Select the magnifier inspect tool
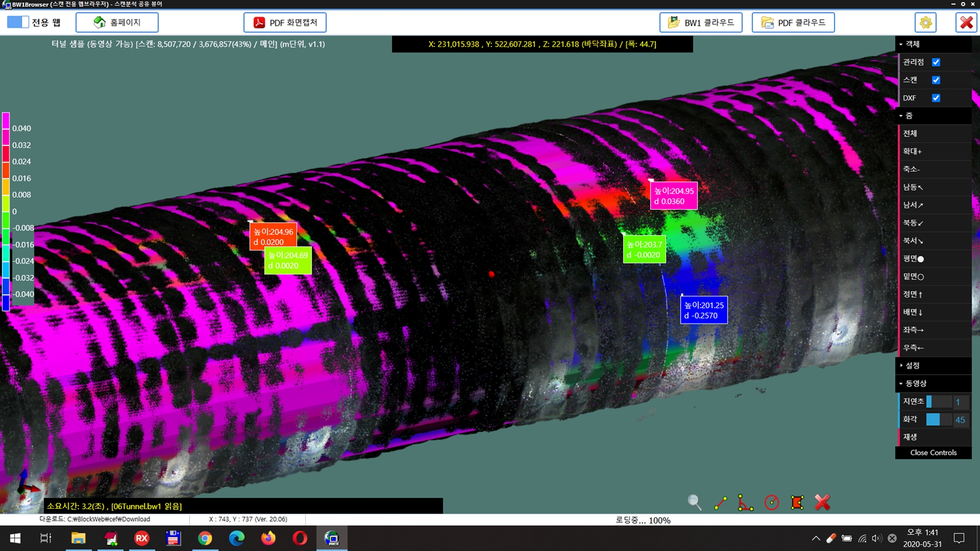The height and width of the screenshot is (551, 980). (x=694, y=503)
